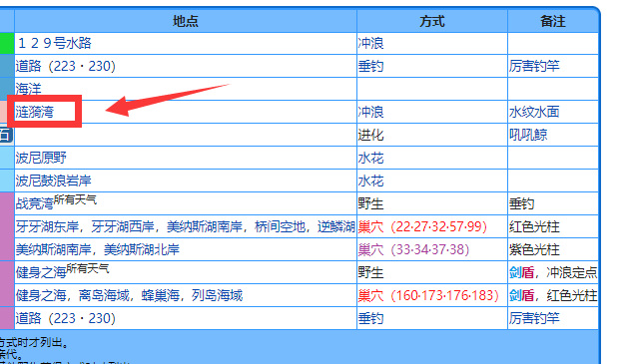
Task: Open the 涟漪湾 location link
Action: pyautogui.click(x=35, y=112)
